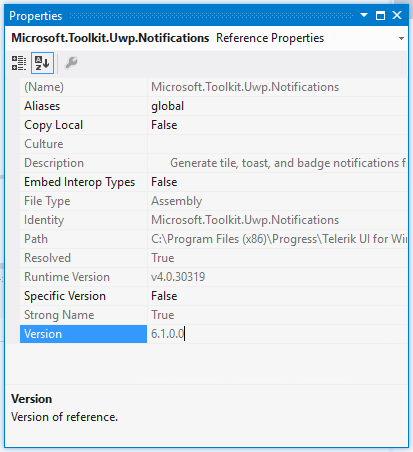The width and height of the screenshot is (413, 452).
Task: Click Specific Version value False
Action: (164, 296)
